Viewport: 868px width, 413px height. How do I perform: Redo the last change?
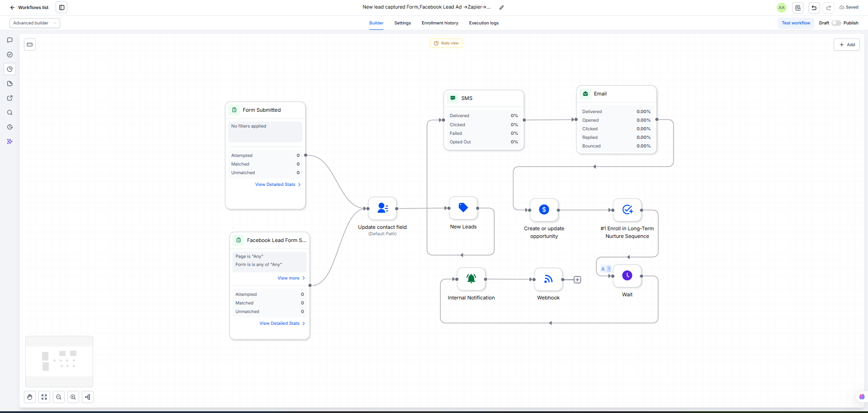829,7
